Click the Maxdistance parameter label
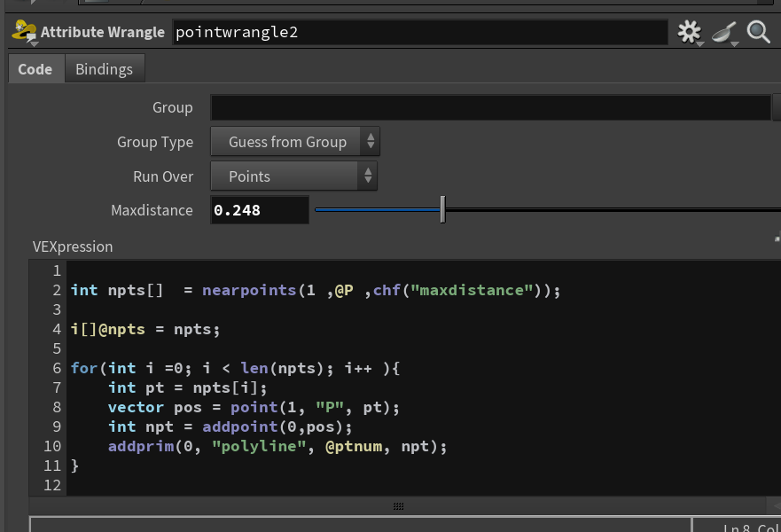 (x=152, y=210)
